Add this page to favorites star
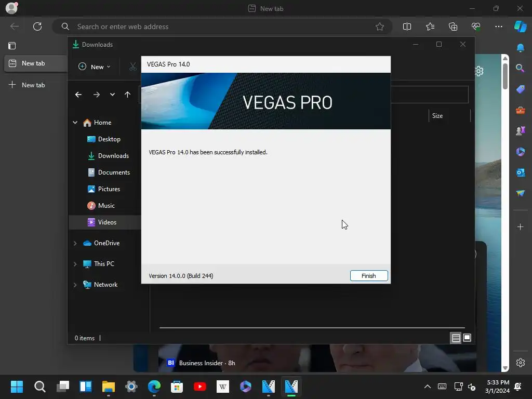532x399 pixels. click(380, 26)
